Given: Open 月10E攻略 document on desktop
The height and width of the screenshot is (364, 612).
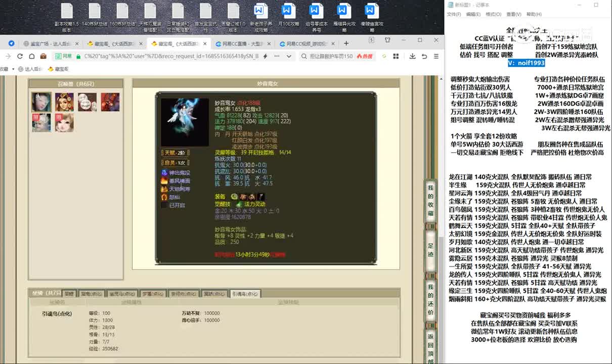Looking at the screenshot, I should click(288, 15).
